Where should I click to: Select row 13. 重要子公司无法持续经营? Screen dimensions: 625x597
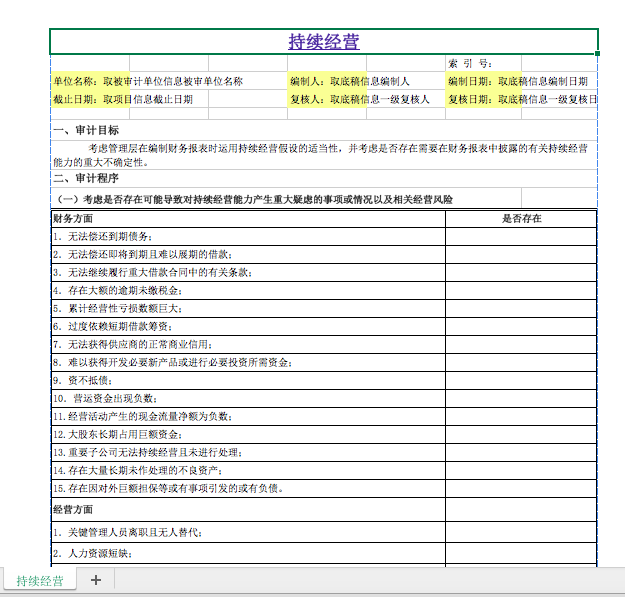[248, 452]
